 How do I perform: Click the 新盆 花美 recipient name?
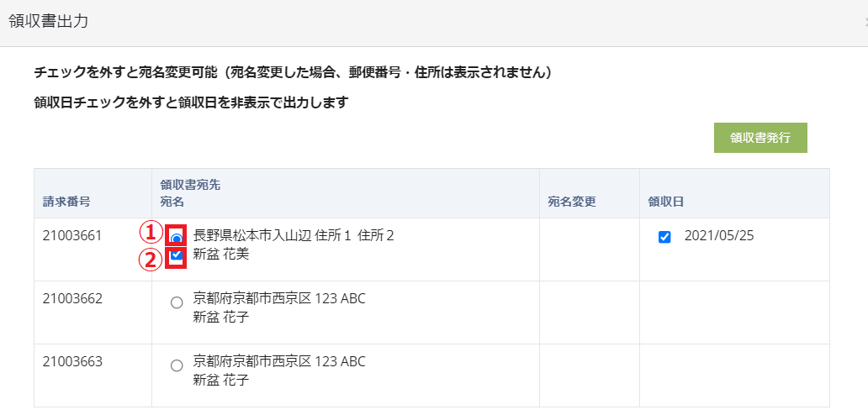[221, 254]
